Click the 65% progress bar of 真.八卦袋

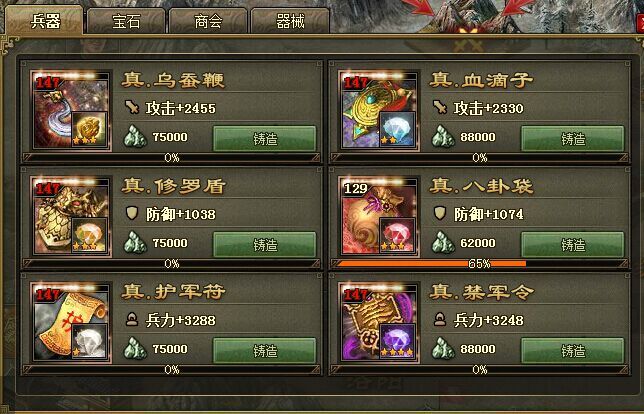[x=479, y=264]
